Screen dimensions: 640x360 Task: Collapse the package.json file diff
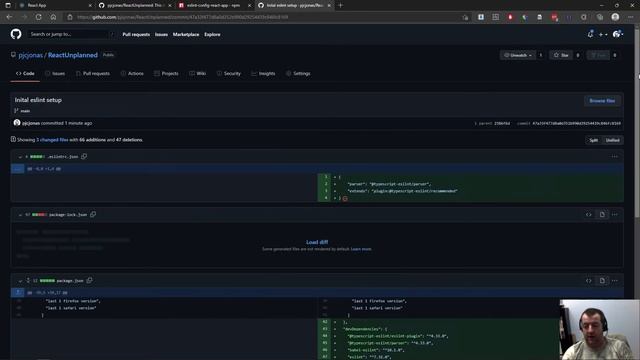(x=20, y=281)
